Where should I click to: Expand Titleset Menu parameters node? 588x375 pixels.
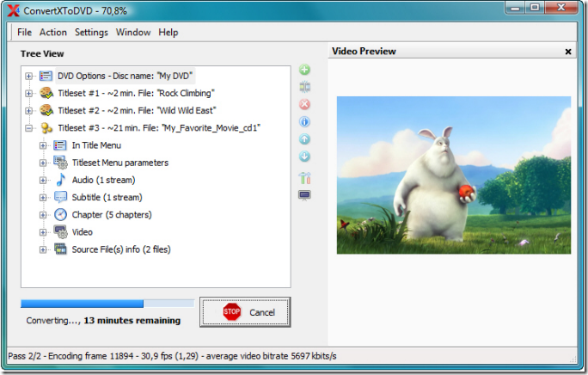(43, 163)
